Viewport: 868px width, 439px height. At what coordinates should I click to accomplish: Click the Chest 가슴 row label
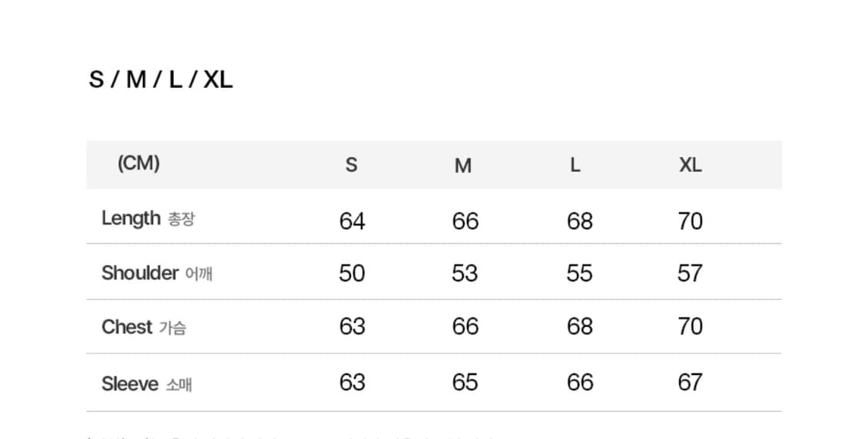(144, 327)
